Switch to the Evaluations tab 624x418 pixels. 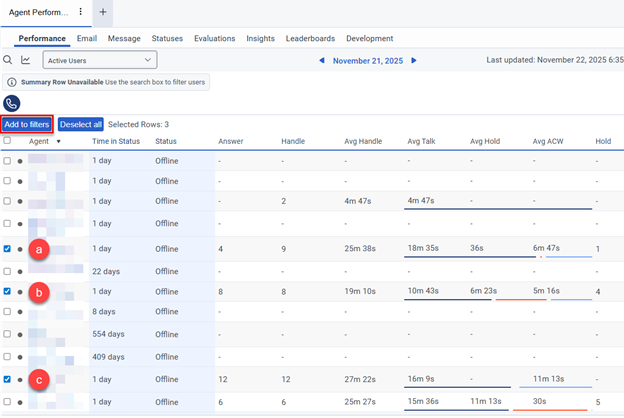[215, 38]
